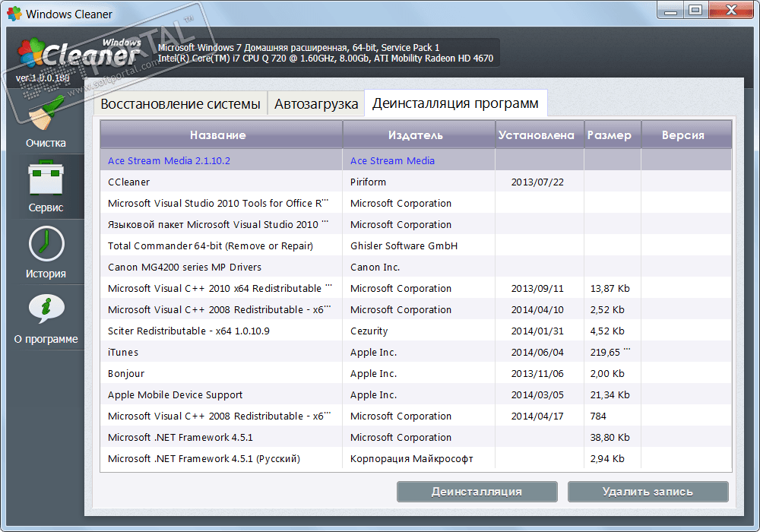Select the Деинсталляция программ tab

click(455, 103)
